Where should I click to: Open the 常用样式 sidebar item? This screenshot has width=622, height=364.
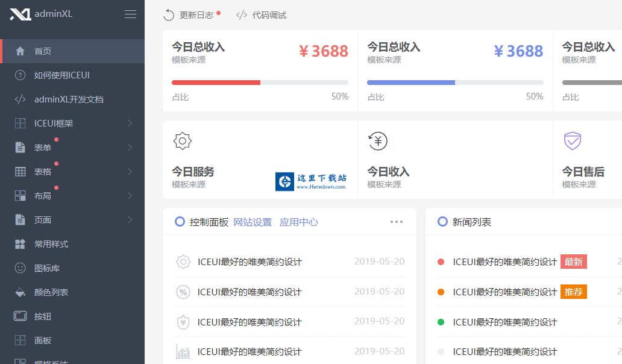pos(51,244)
